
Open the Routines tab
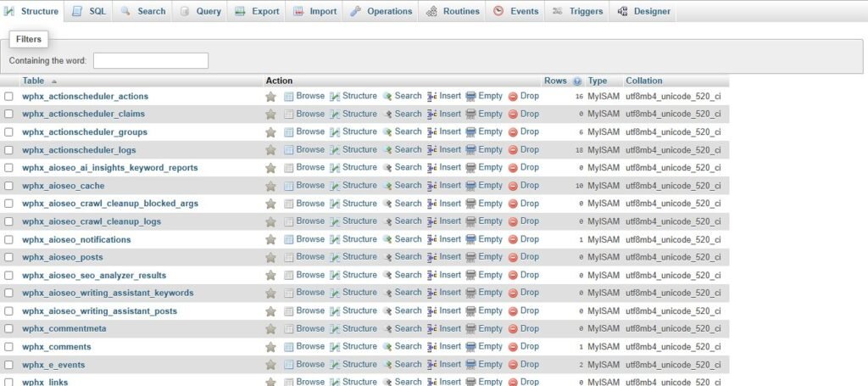pyautogui.click(x=453, y=11)
